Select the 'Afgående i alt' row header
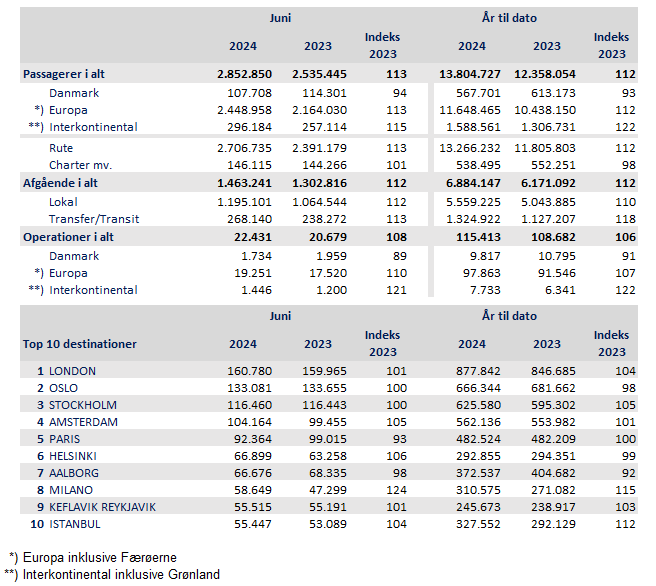The image size is (656, 586). coord(62,184)
